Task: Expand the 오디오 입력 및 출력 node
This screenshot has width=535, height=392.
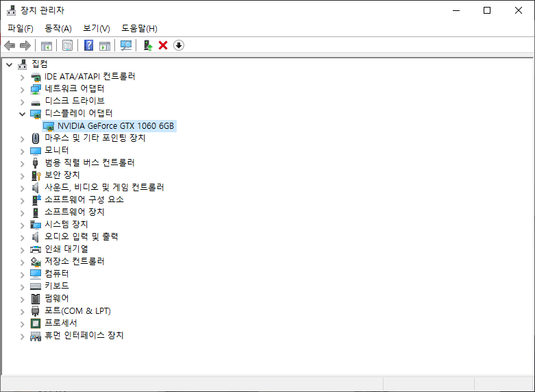Action: point(22,238)
